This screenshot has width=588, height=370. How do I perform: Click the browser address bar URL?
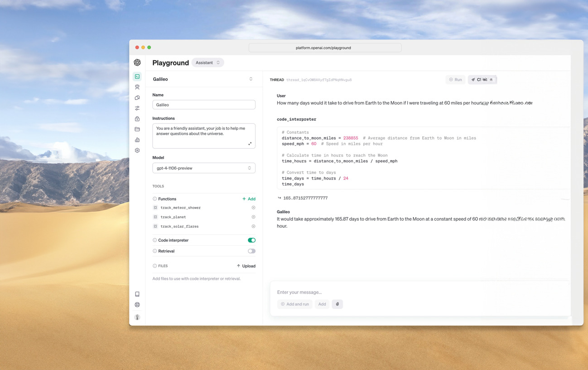click(325, 48)
